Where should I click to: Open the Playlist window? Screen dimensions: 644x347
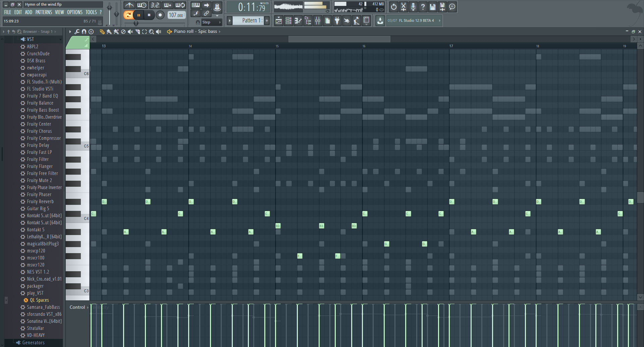278,21
